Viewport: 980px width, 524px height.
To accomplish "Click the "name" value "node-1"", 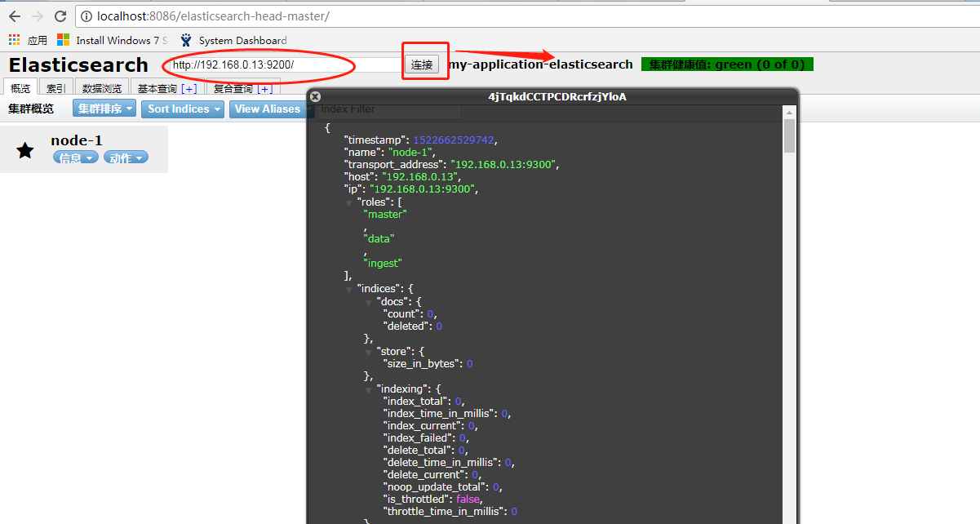I will 411,152.
